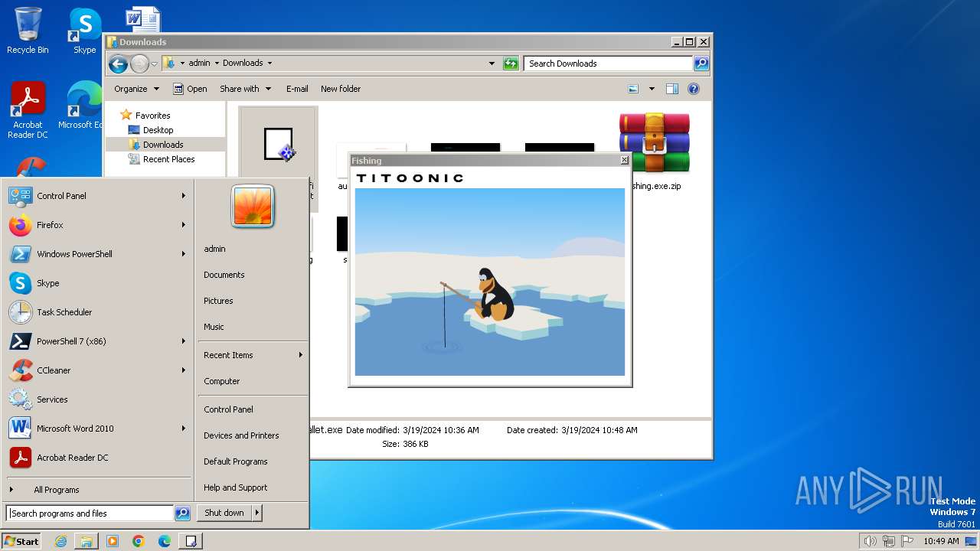Image resolution: width=980 pixels, height=551 pixels.
Task: Click Explorer Forward navigation button
Action: (x=139, y=64)
